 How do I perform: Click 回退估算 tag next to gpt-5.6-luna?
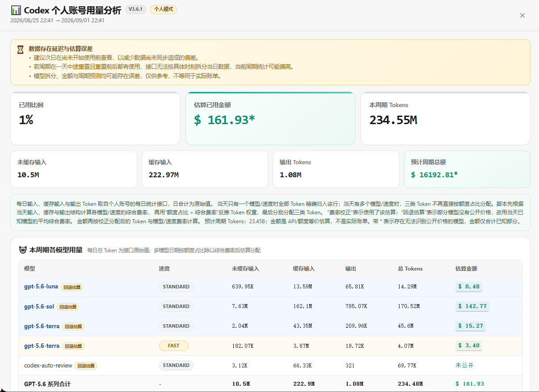tap(72, 287)
